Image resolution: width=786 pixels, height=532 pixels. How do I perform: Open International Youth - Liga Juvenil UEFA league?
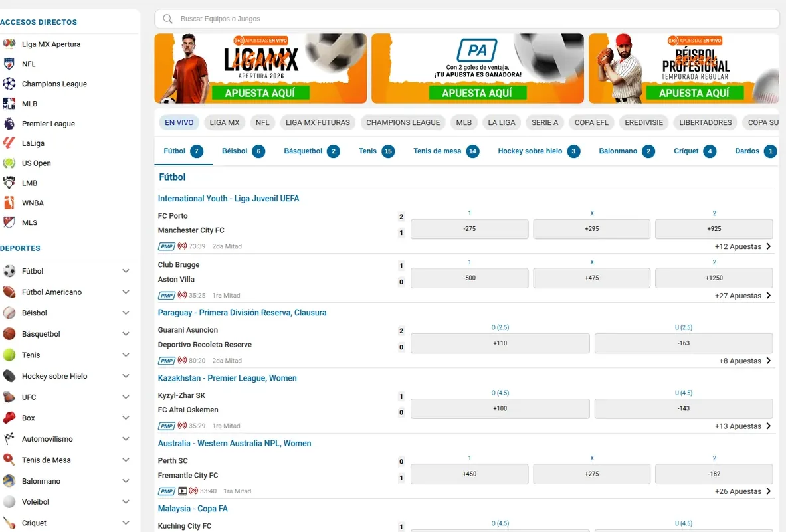click(229, 199)
